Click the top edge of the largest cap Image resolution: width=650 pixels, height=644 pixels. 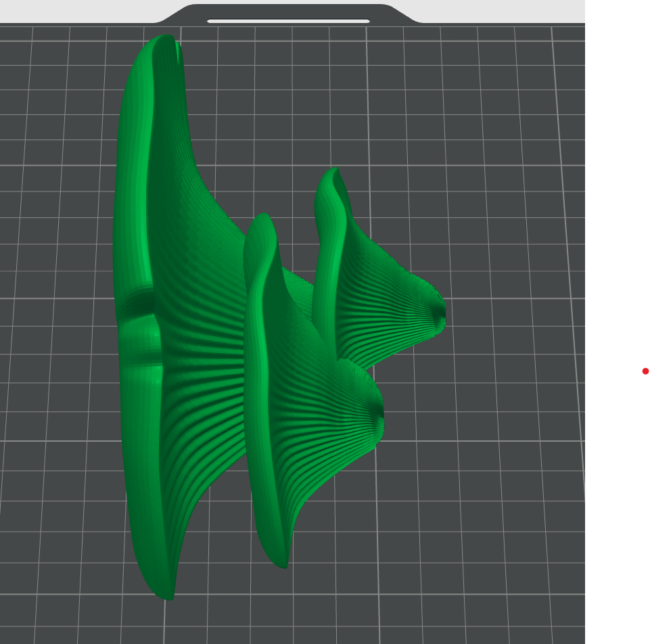pos(164,38)
